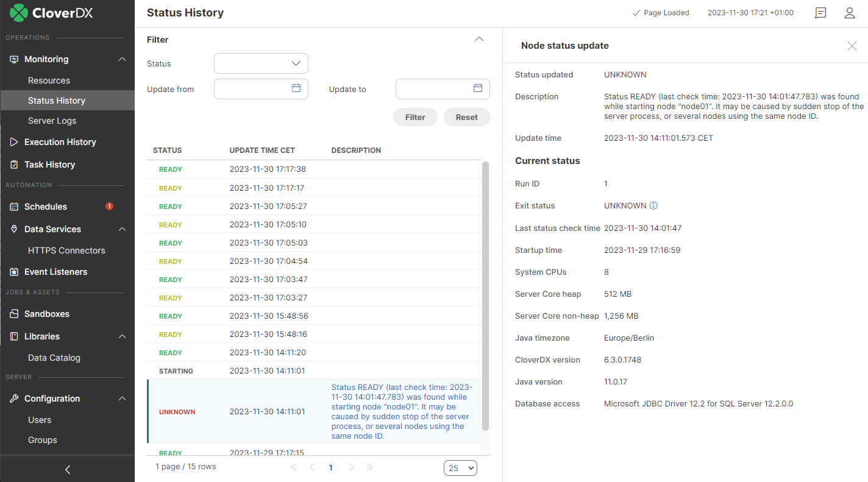
Task: Open the rows-per-page dropdown showing 25
Action: pyautogui.click(x=460, y=468)
